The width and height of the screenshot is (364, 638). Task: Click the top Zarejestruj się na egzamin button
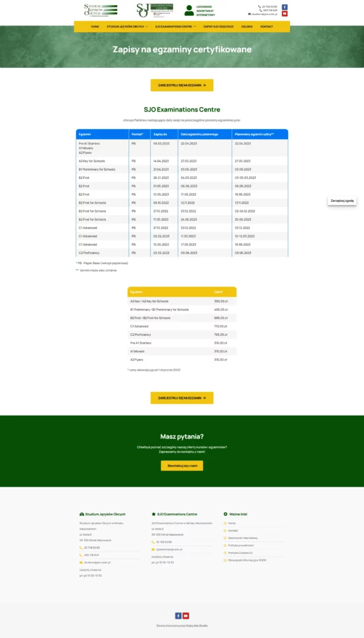tap(182, 85)
